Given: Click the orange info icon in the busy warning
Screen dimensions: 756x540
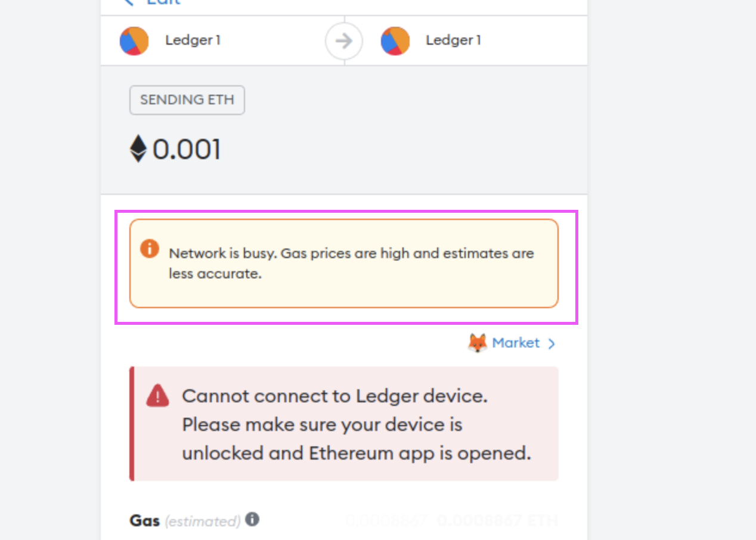Looking at the screenshot, I should click(150, 249).
